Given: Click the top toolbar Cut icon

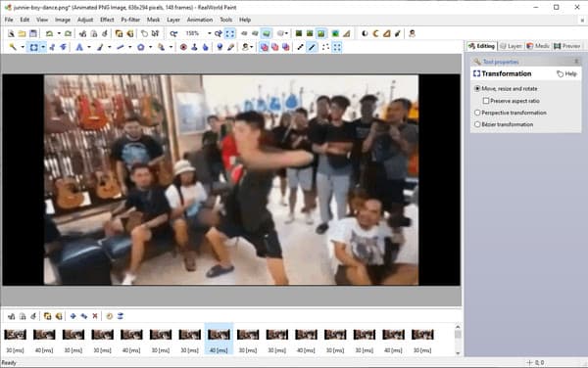Looking at the screenshot, I should [83, 33].
